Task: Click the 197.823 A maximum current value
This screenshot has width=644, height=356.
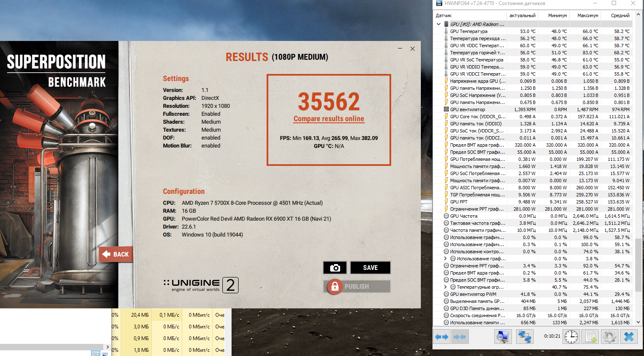Action: pyautogui.click(x=588, y=117)
